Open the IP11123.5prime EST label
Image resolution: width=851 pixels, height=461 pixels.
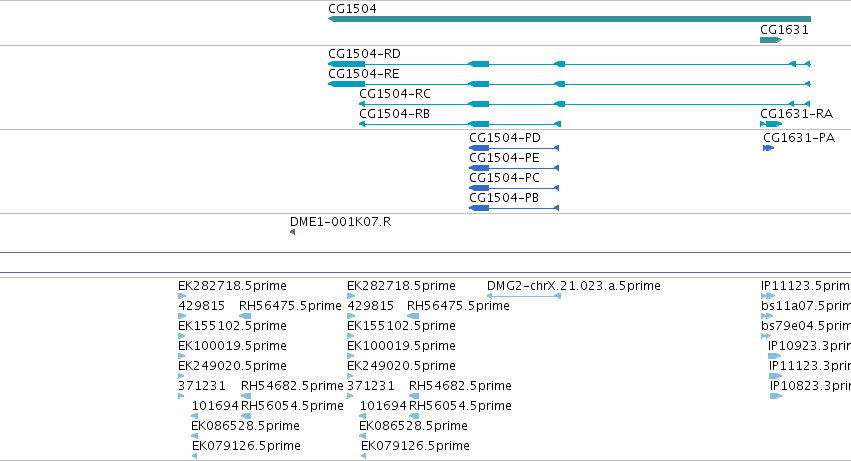805,286
